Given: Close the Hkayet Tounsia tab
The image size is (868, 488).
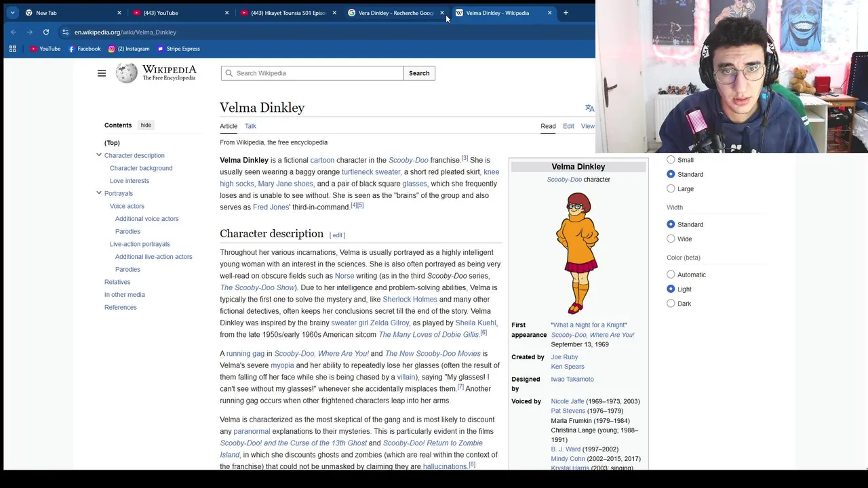Looking at the screenshot, I should [x=334, y=13].
